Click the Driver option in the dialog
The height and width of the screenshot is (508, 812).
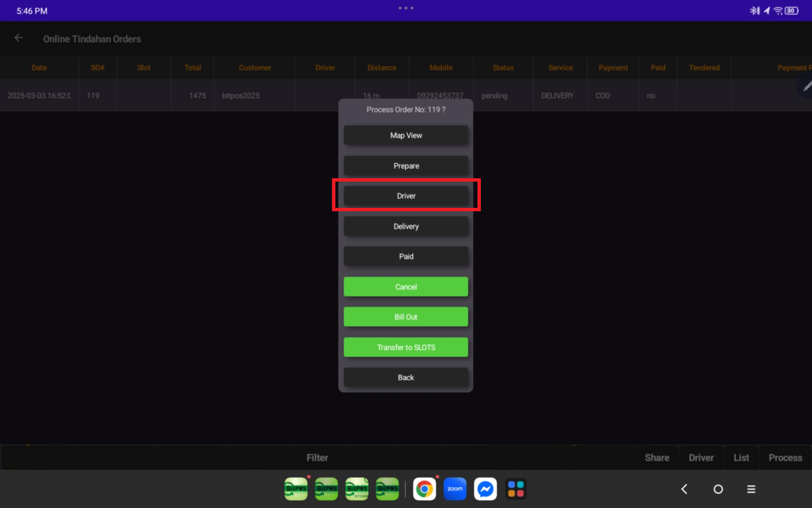click(406, 196)
